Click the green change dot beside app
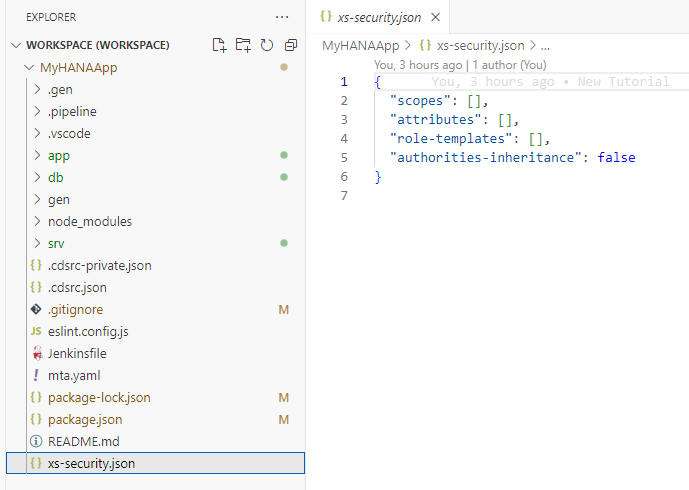 click(x=284, y=155)
